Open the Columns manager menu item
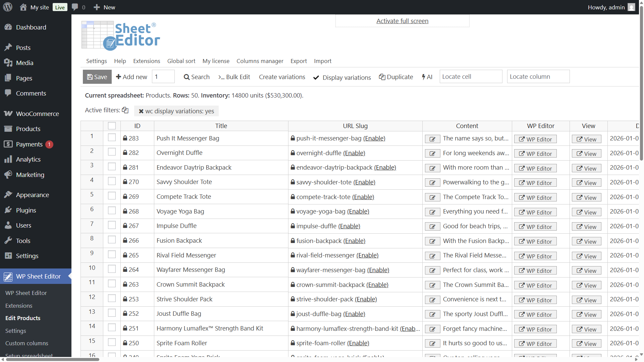644x362 pixels. pos(260,61)
